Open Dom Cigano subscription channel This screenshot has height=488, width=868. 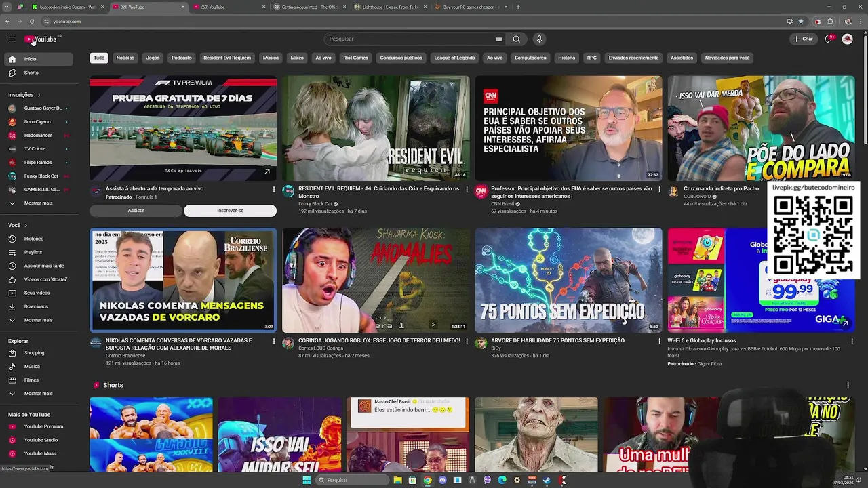pos(38,122)
